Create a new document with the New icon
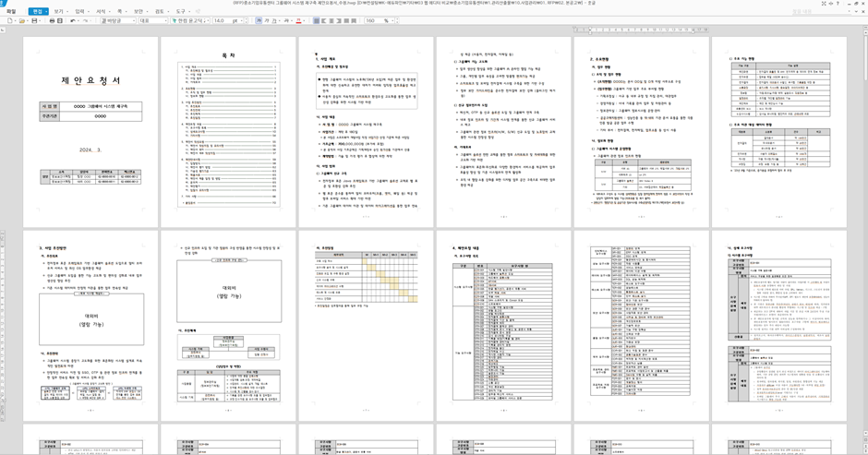The height and width of the screenshot is (455, 868). 10,20
